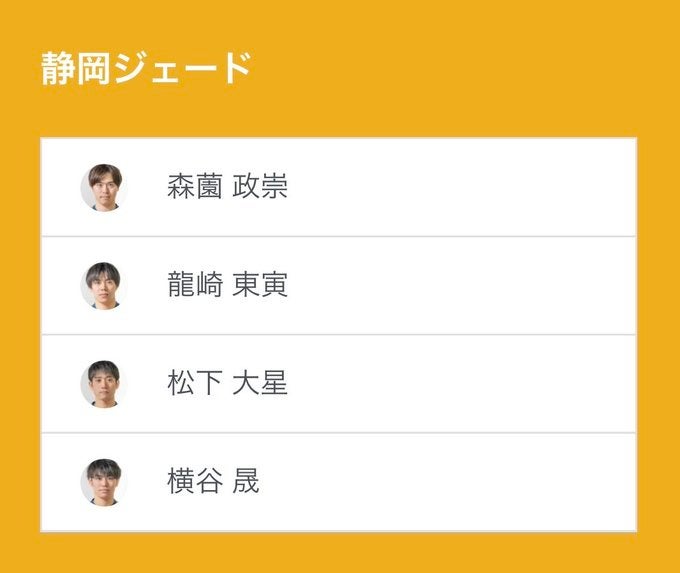Image resolution: width=680 pixels, height=573 pixels.
Task: Select the 松下 大星 player name
Action: [x=227, y=383]
